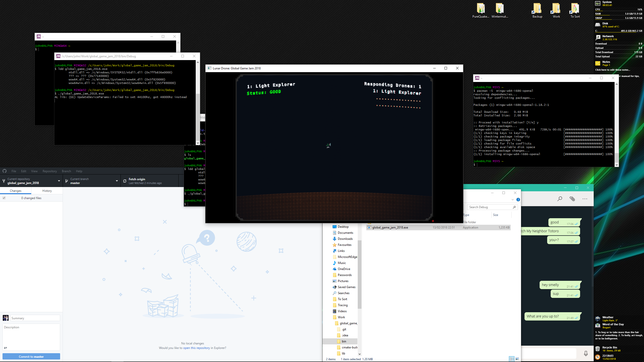Screen dimensions: 644x362
Task: Open search with the magnifier icon in chat
Action: [560, 199]
